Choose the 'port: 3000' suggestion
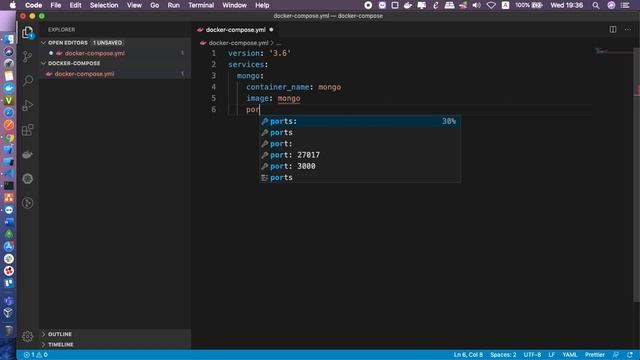 tap(360, 166)
